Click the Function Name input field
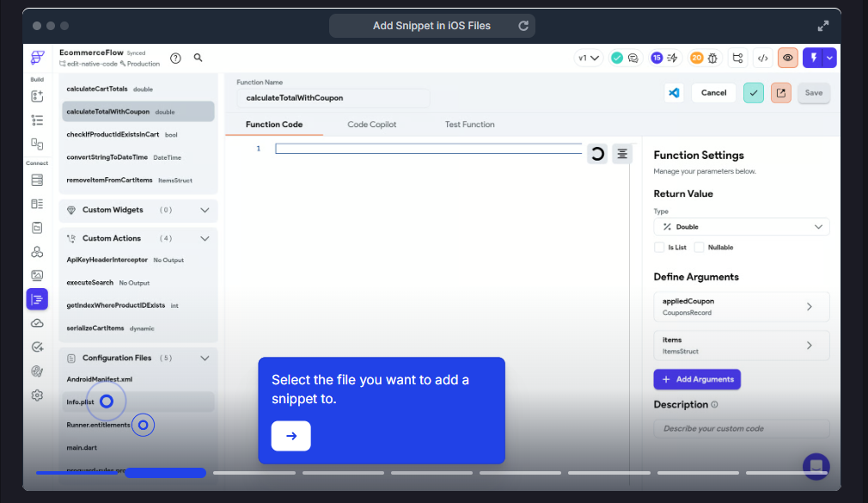Image resolution: width=868 pixels, height=503 pixels. (x=333, y=97)
